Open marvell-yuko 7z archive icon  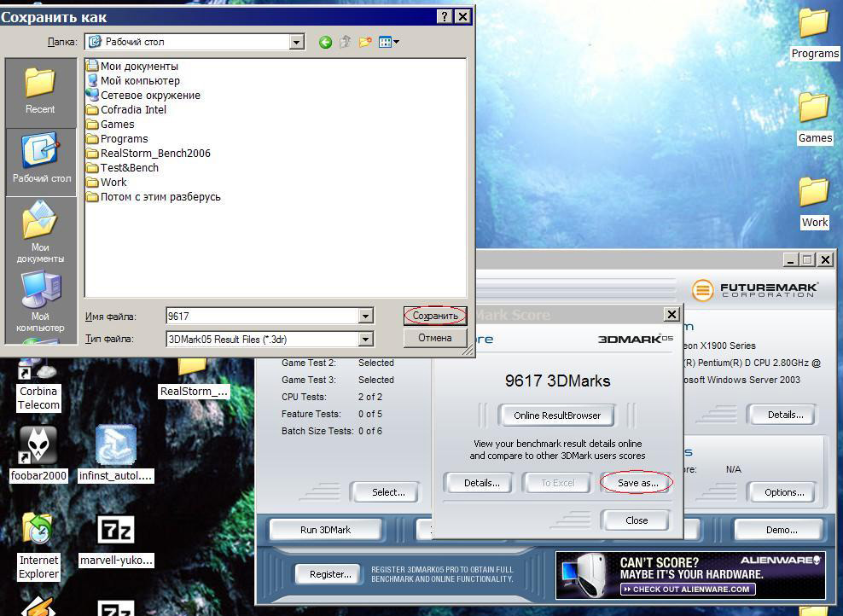(116, 540)
